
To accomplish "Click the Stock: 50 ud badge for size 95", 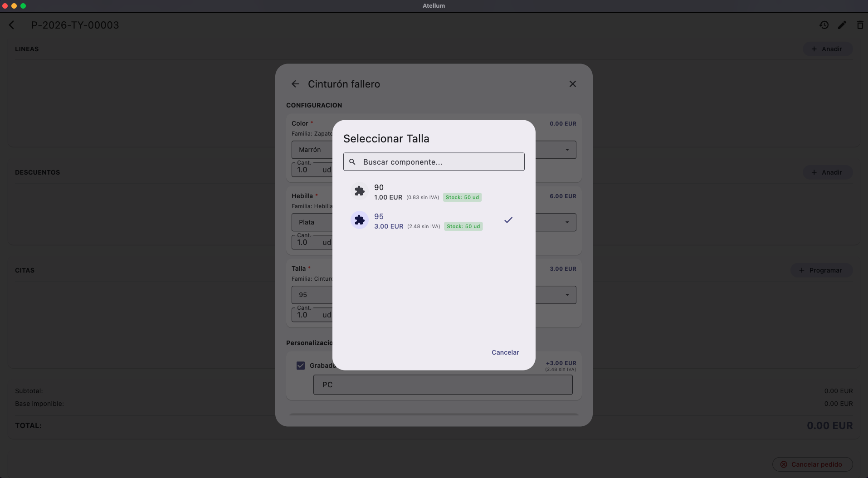I will coord(463,226).
